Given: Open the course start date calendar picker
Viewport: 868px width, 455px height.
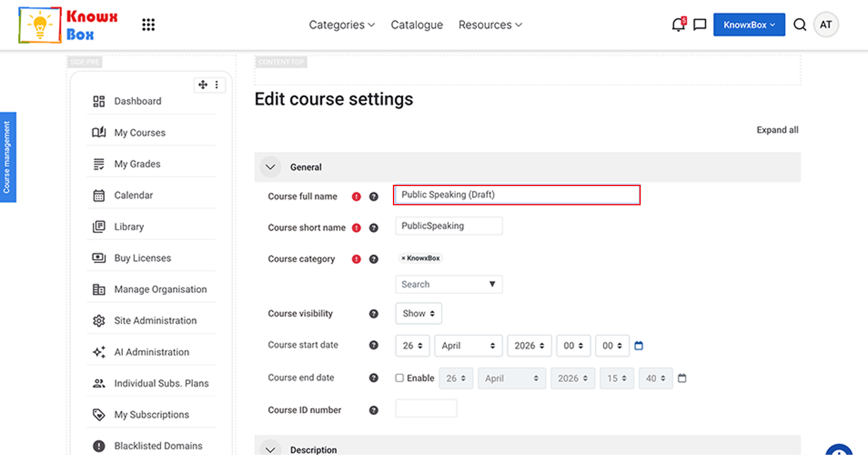Looking at the screenshot, I should (638, 346).
